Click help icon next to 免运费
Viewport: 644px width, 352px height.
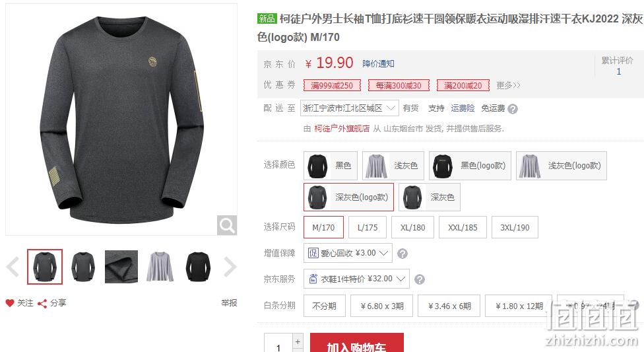tap(513, 109)
